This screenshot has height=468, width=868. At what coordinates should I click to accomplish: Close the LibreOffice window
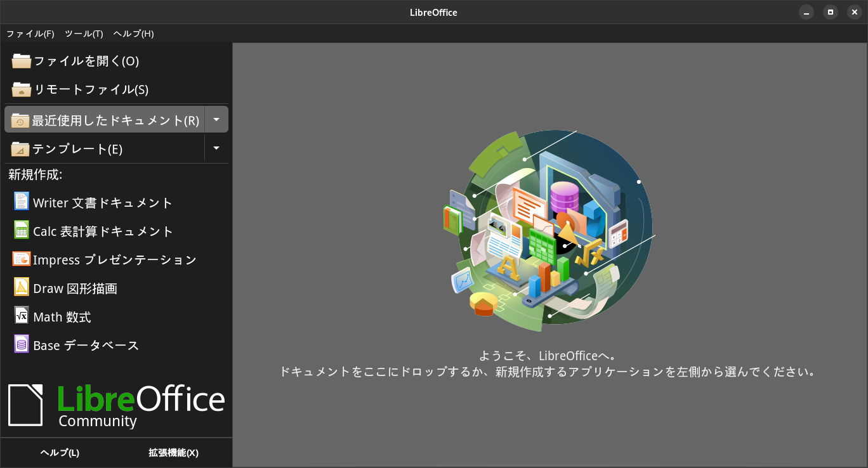point(855,12)
